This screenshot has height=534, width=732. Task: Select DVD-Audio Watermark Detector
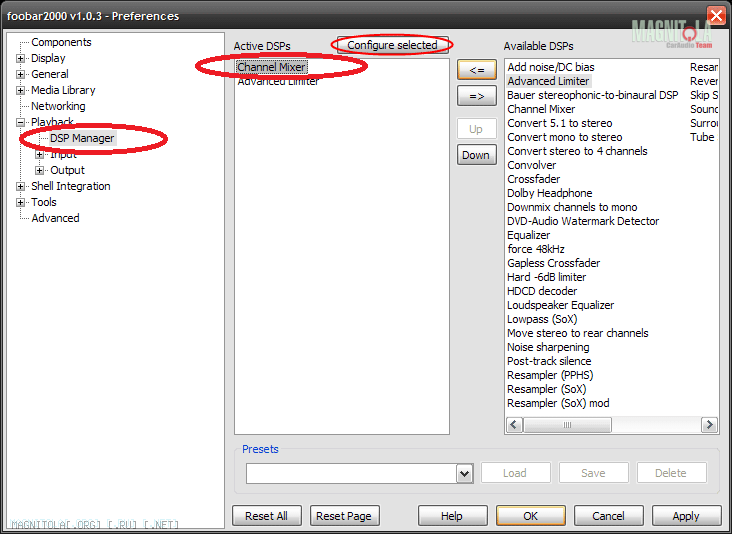point(583,221)
